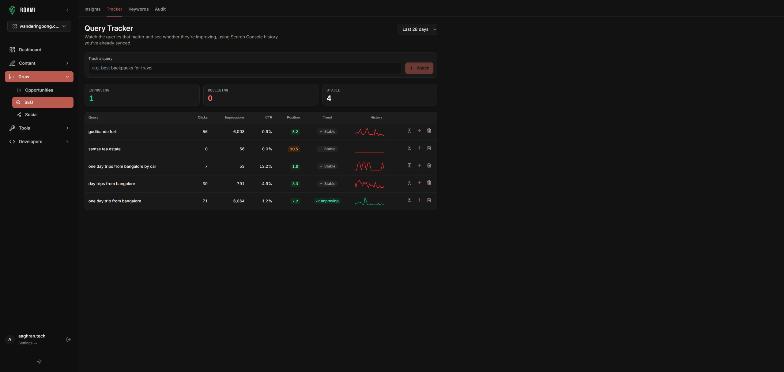Click the Improving stat card showing 1

(x=142, y=95)
